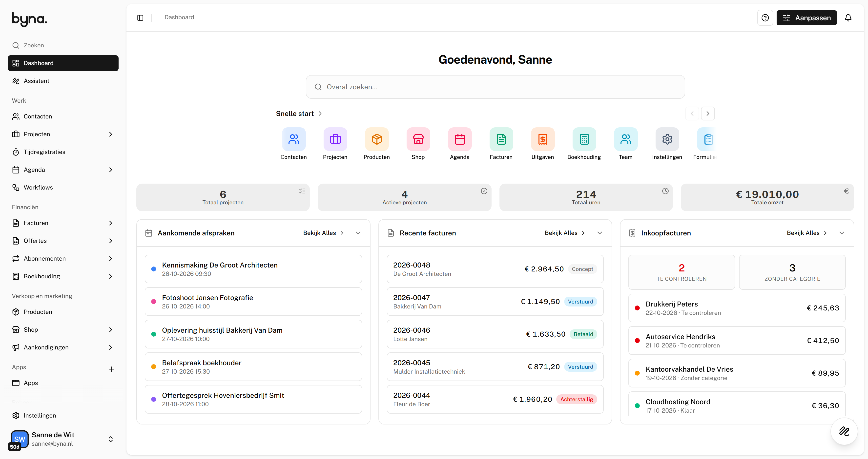
Task: Open Contacten in sidebar
Action: tap(63, 116)
